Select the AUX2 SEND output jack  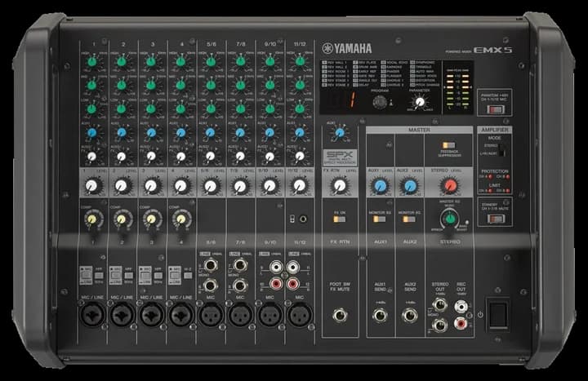tap(409, 315)
